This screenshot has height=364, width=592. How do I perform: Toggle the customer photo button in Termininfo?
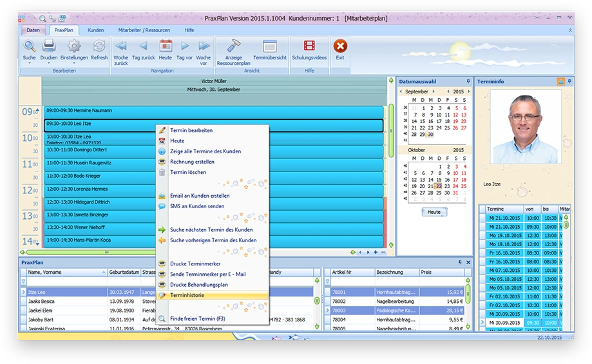click(x=560, y=82)
